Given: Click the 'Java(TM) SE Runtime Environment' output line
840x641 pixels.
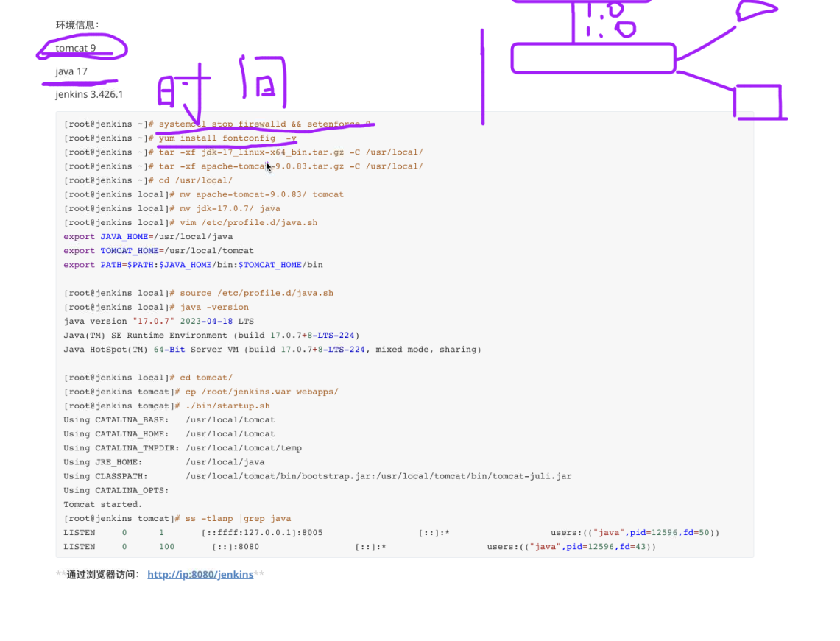Looking at the screenshot, I should coord(211,336).
